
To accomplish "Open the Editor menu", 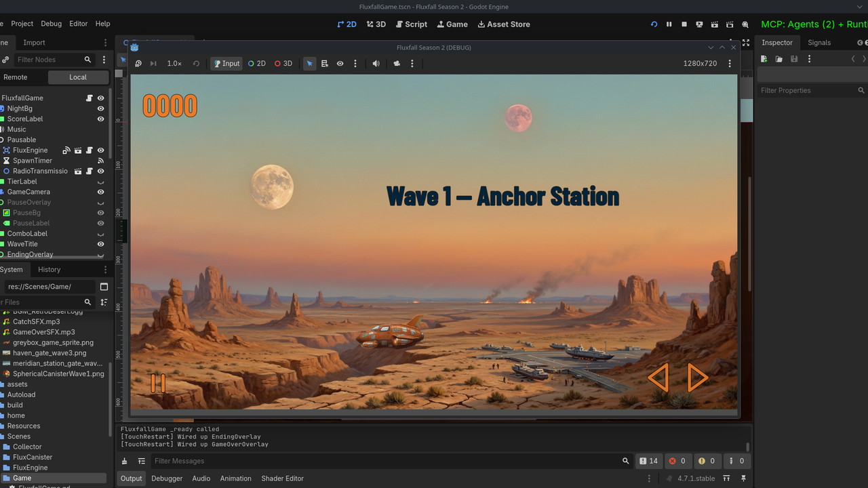I will (79, 24).
